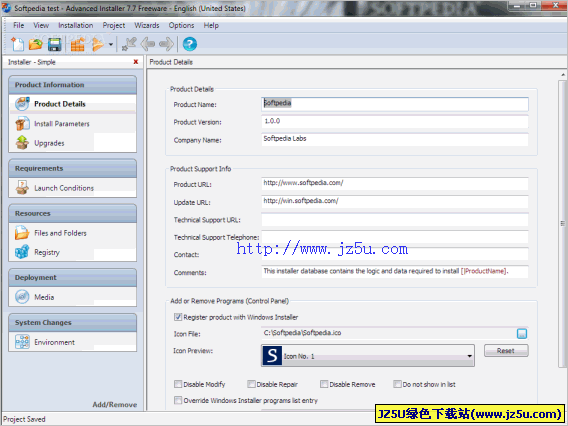Click the toolbar icon left of Back arrow
This screenshot has width=568, height=426.
pos(129,44)
